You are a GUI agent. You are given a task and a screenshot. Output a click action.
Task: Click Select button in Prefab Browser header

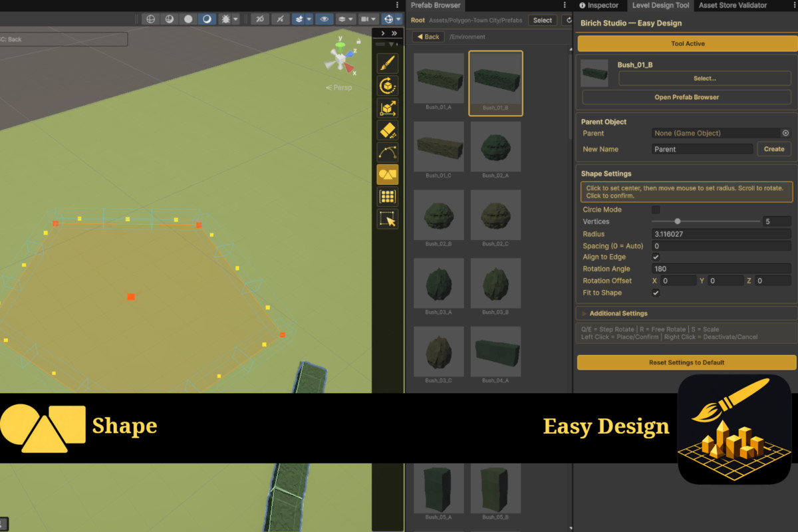(543, 21)
